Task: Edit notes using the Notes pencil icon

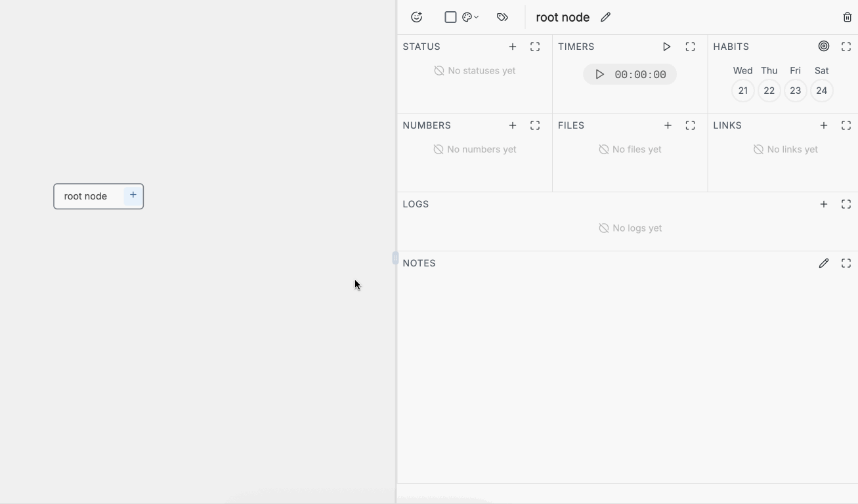Action: coord(824,263)
